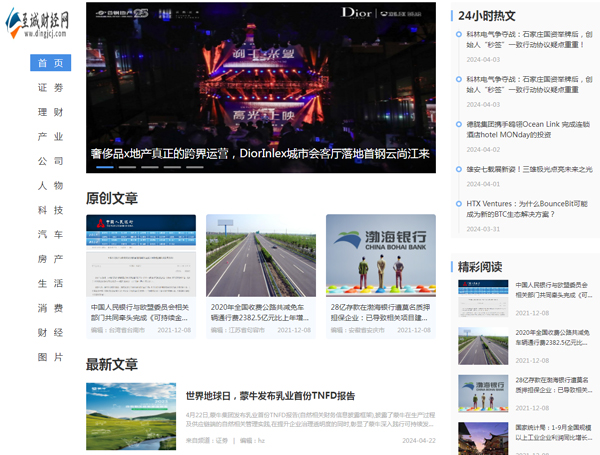Click the 蒙牛 grassland article thumbnail
Viewport: 600px width, 455px height.
pos(131,416)
